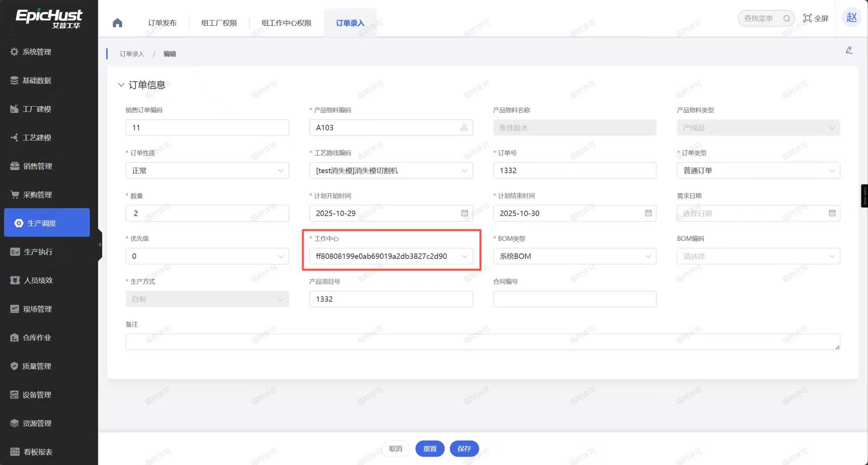Click the search magnifier in 查找菜单 box
This screenshot has height=465, width=868.
click(787, 18)
